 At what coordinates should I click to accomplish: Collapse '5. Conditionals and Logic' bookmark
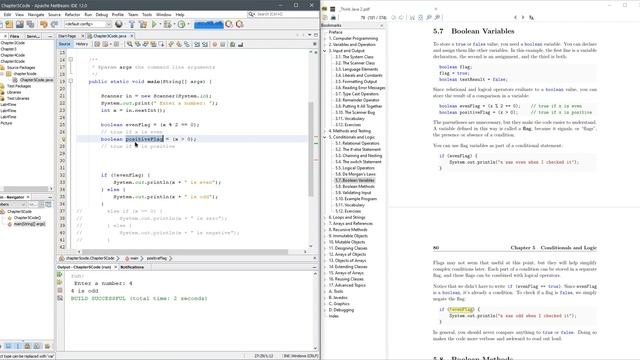coord(325,137)
